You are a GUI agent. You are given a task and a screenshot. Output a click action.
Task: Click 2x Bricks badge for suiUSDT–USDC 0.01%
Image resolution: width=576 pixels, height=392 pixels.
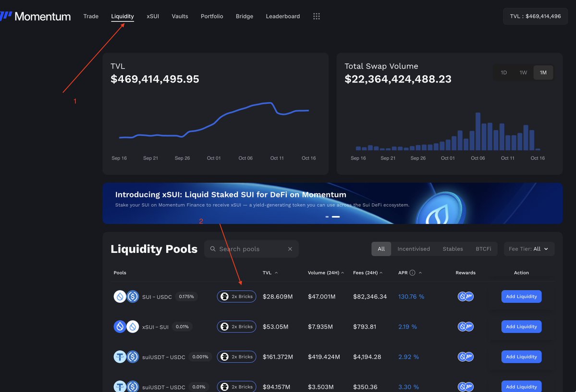click(236, 387)
